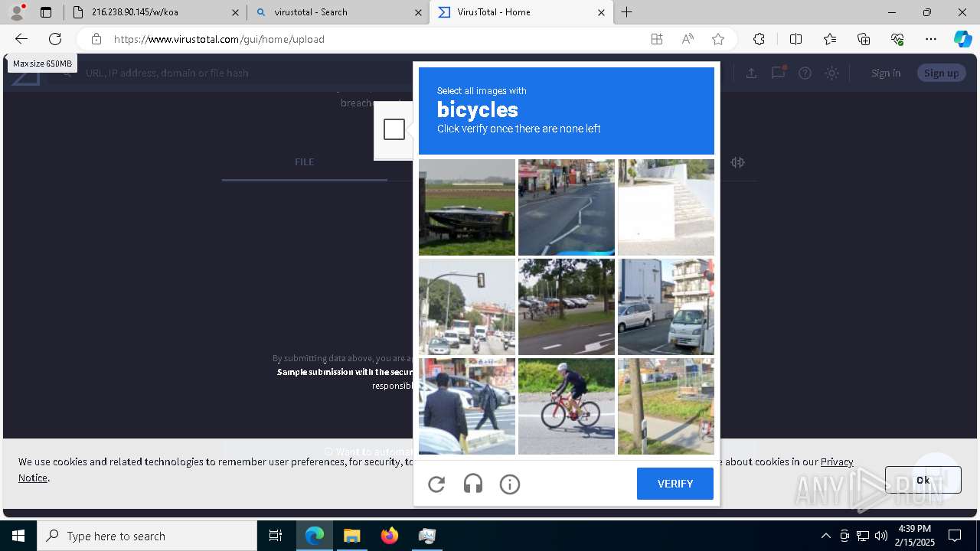Toggle VirusTotal light/dark theme

click(831, 73)
